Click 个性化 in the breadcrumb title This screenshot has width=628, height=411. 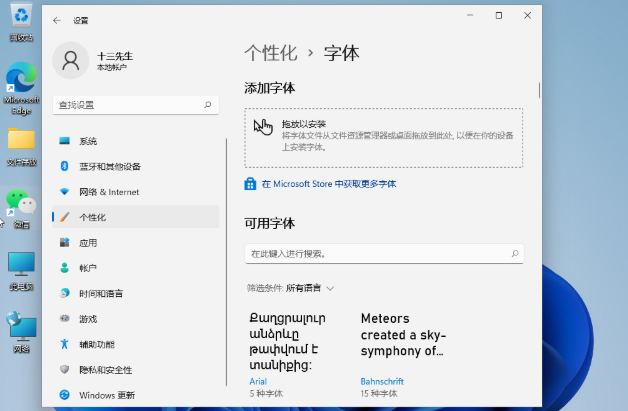[x=271, y=53]
